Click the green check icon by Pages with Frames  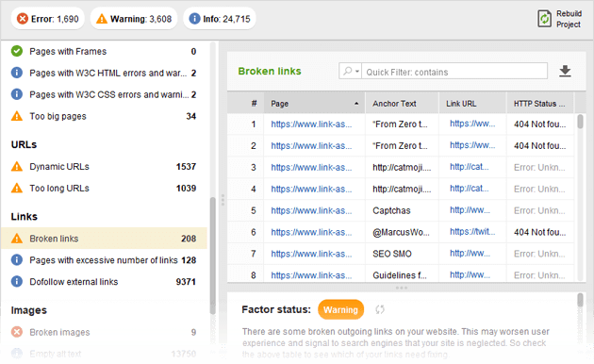coord(17,51)
